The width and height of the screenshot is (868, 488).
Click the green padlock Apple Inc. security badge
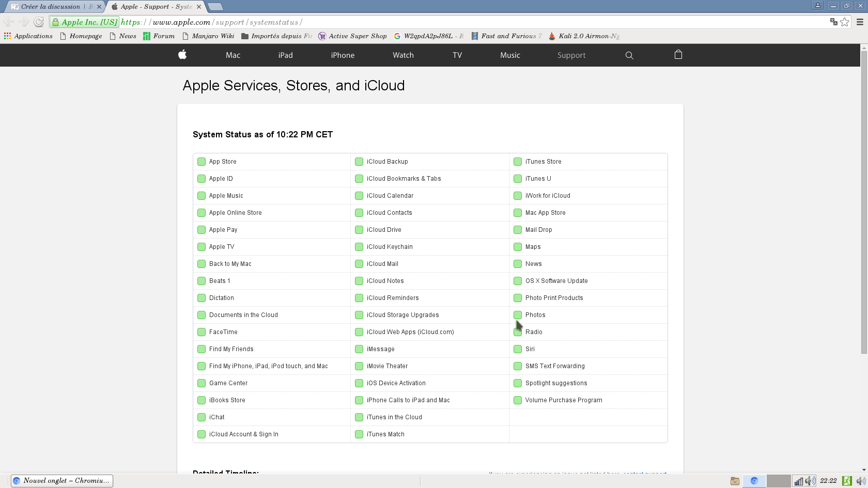(85, 22)
